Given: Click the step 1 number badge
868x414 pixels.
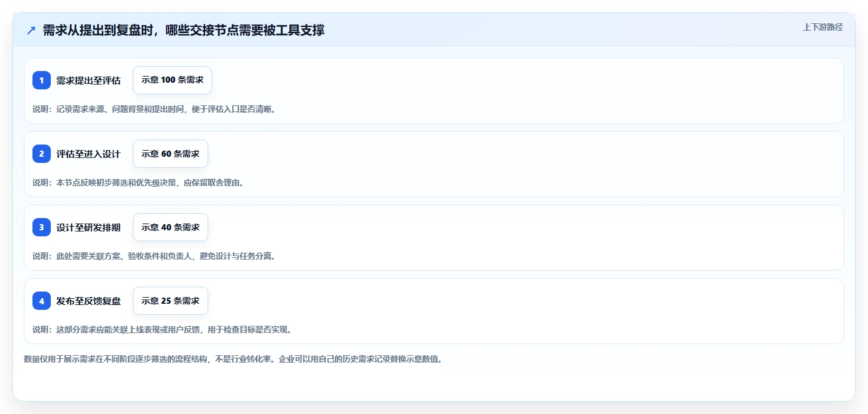Looking at the screenshot, I should pos(42,80).
